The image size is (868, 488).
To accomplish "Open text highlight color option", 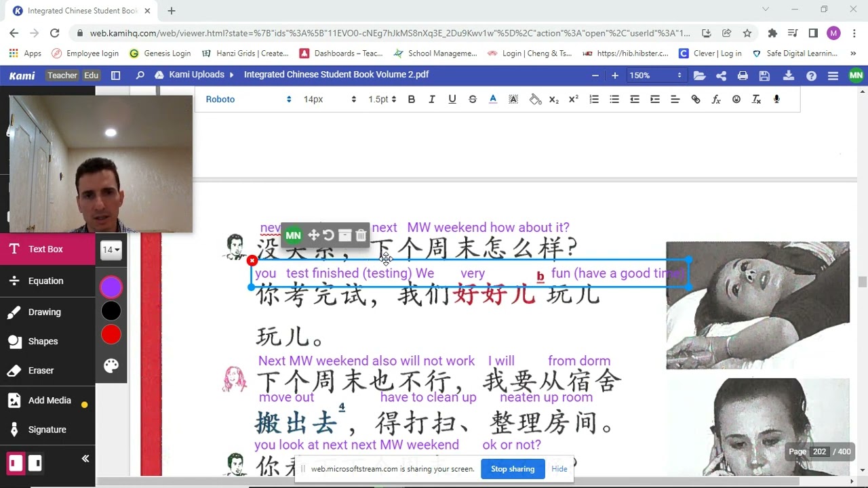I will pos(513,100).
